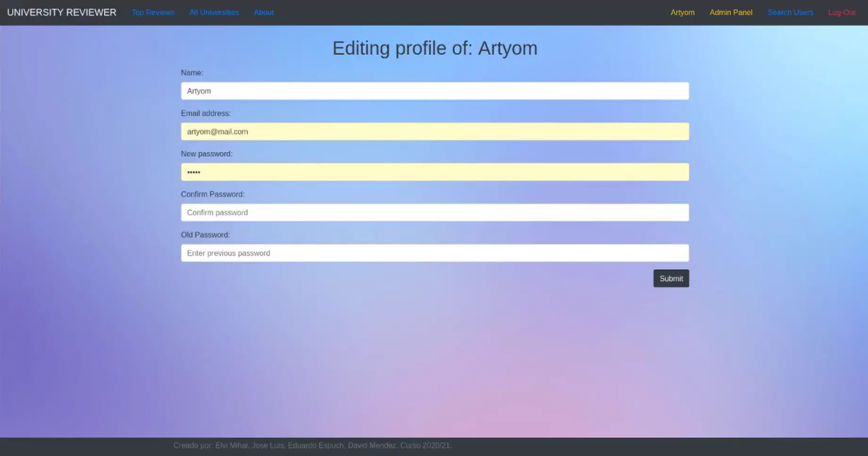Open the Top Reviews page
This screenshot has height=456, width=868.
[153, 13]
